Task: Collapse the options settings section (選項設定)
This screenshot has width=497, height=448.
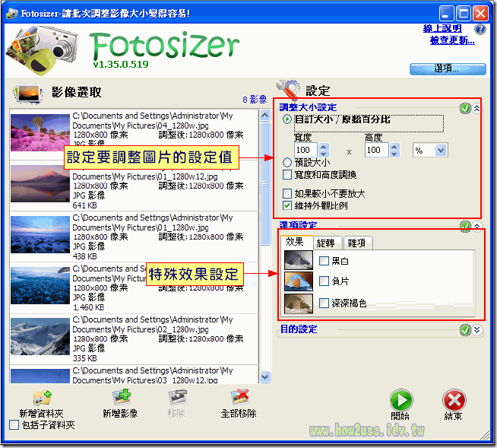Action: coord(477,226)
